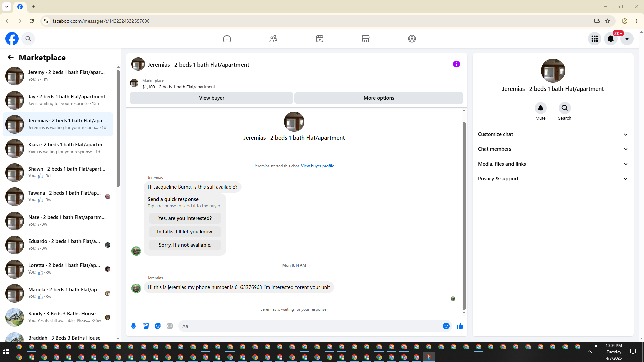The width and height of the screenshot is (644, 362).
Task: Open the taskbar clock and date
Action: coord(614,352)
